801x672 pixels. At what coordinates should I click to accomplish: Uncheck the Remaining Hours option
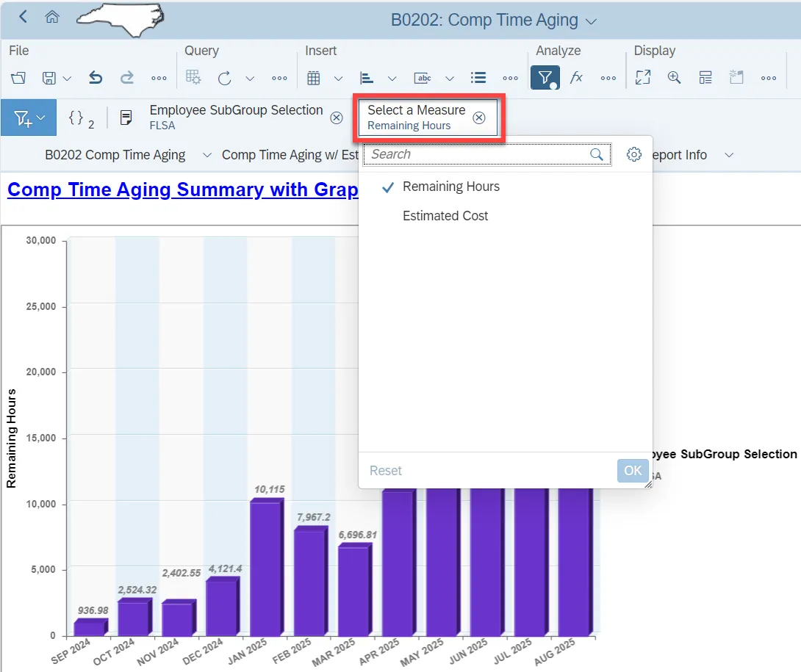450,187
